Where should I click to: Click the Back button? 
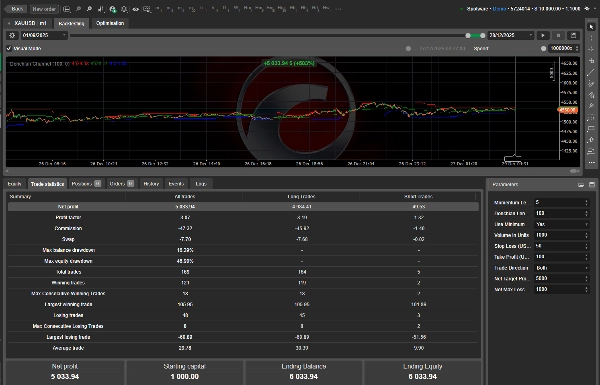pos(16,9)
